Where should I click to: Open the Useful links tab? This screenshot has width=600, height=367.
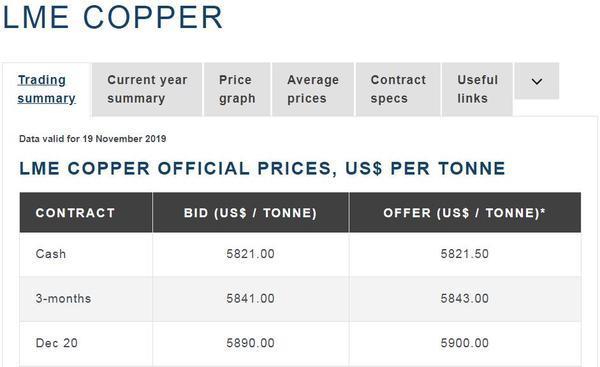[477, 89]
